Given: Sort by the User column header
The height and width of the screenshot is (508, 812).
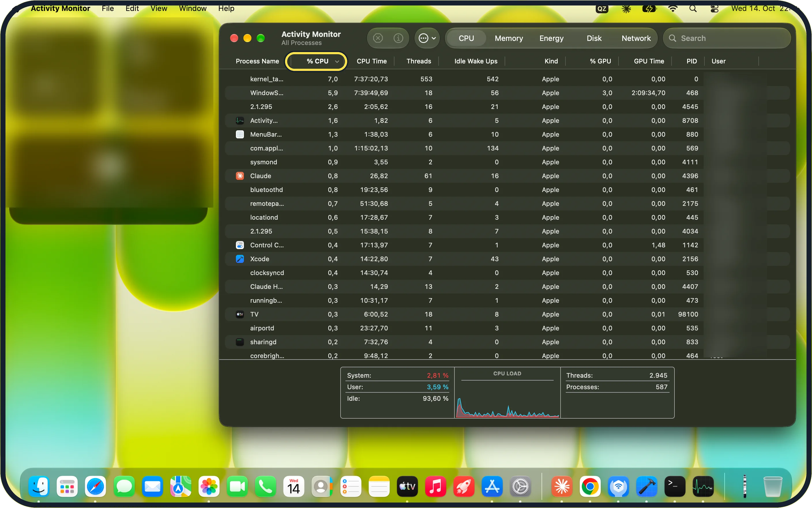Looking at the screenshot, I should click(718, 61).
